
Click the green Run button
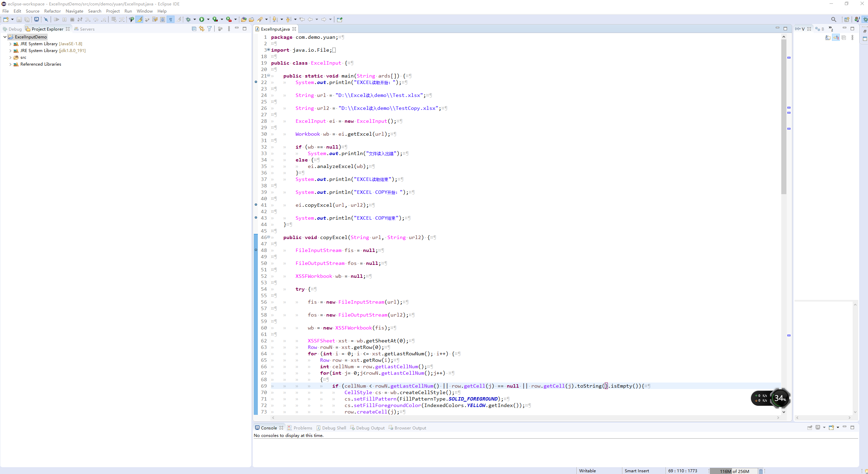(202, 19)
